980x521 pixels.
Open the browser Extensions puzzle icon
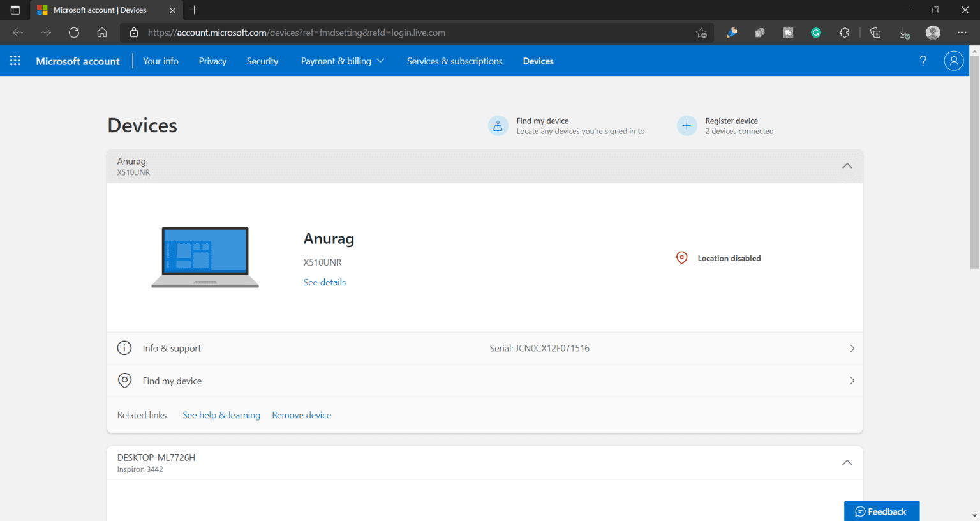pos(844,33)
